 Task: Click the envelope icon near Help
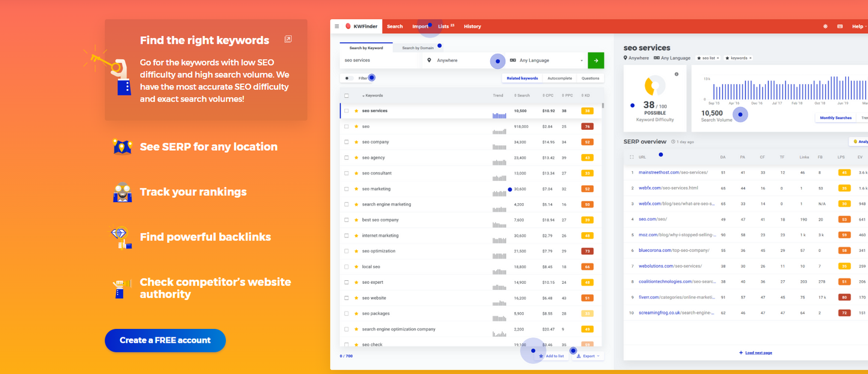840,26
